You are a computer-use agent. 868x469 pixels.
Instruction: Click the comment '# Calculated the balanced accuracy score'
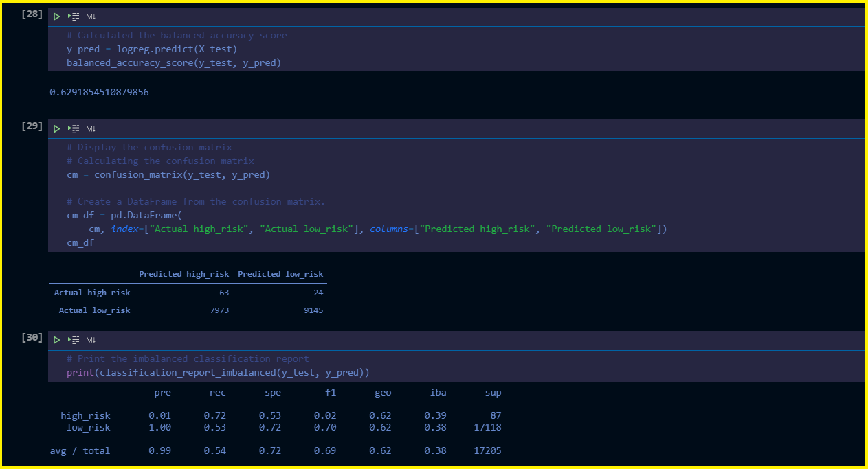[177, 35]
